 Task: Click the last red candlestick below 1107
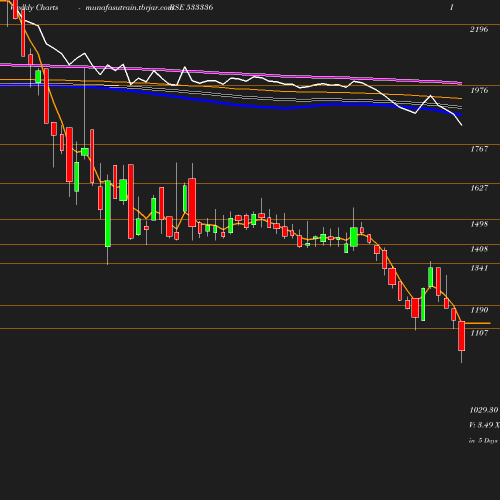click(462, 336)
